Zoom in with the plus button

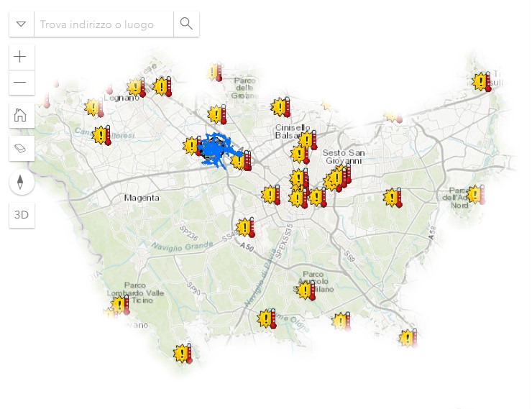tap(22, 57)
